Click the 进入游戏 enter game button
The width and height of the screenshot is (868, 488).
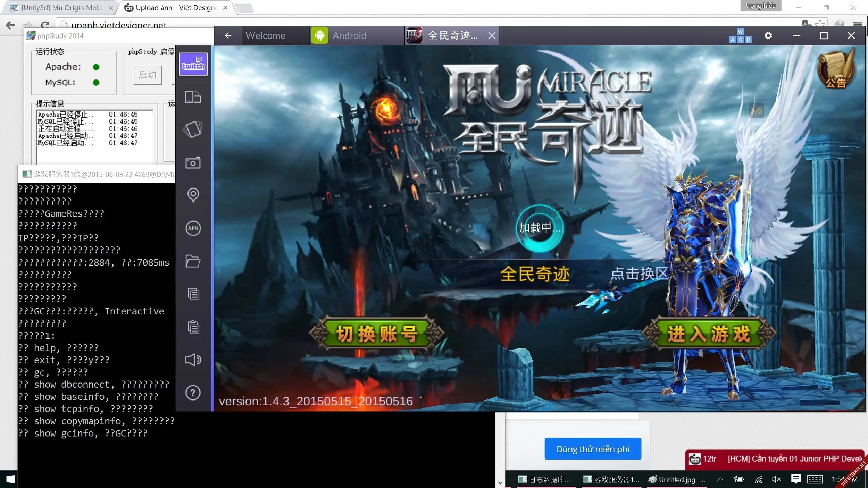(x=709, y=333)
